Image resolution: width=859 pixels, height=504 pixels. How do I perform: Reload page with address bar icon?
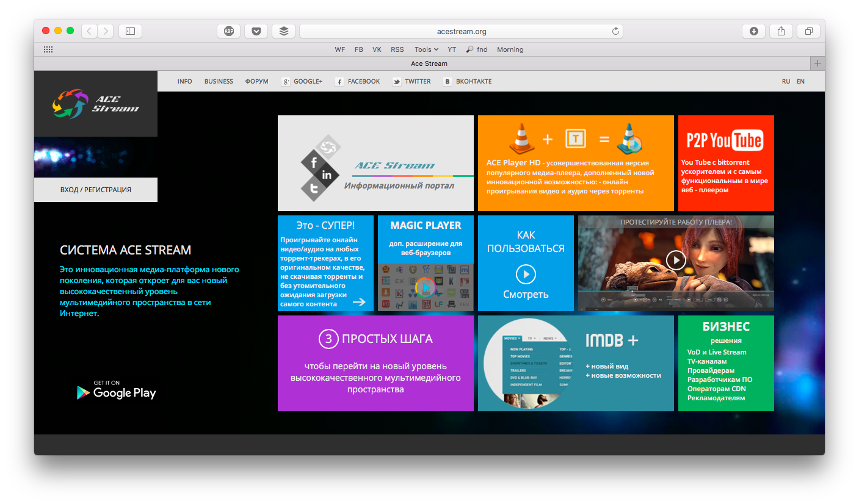615,31
